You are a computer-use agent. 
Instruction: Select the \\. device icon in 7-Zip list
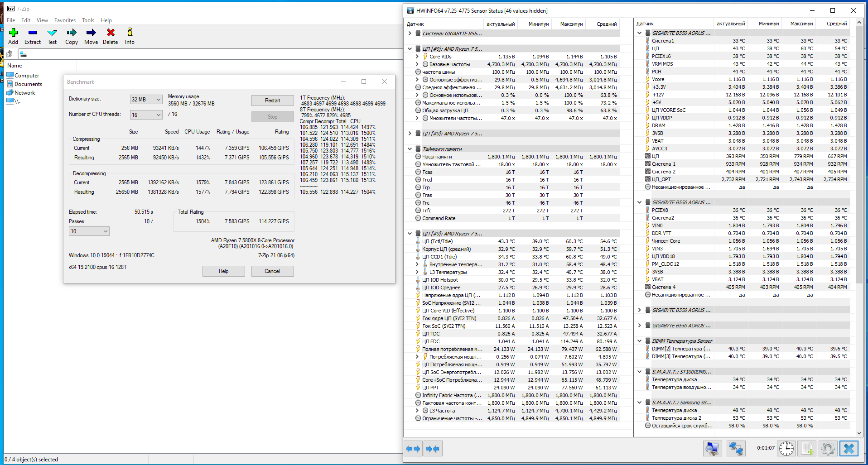10,101
